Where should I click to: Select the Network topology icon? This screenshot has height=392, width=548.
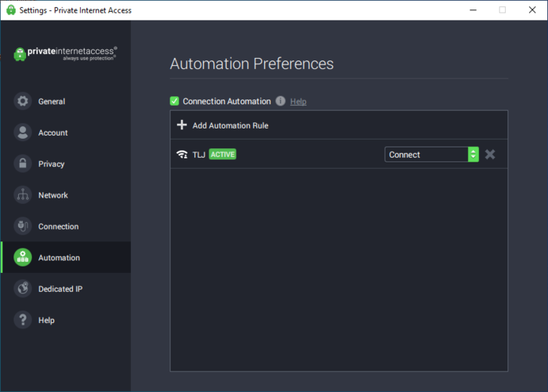coord(23,195)
